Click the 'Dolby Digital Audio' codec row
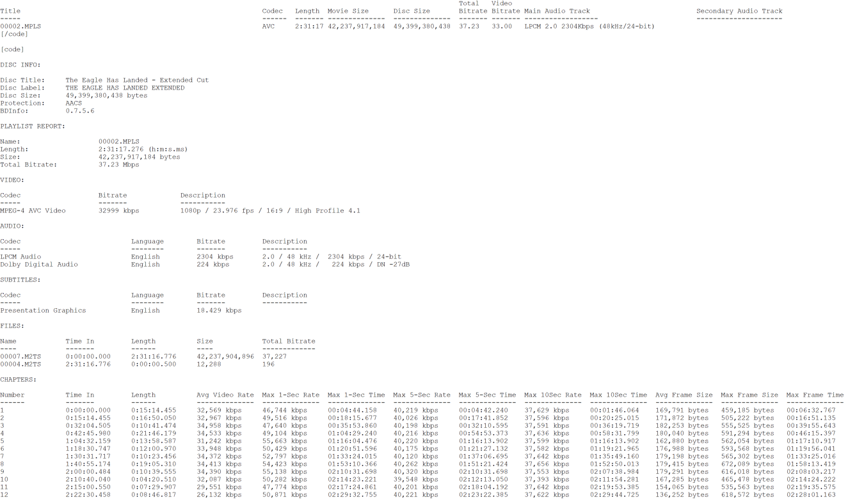The width and height of the screenshot is (857, 504). pyautogui.click(x=39, y=264)
